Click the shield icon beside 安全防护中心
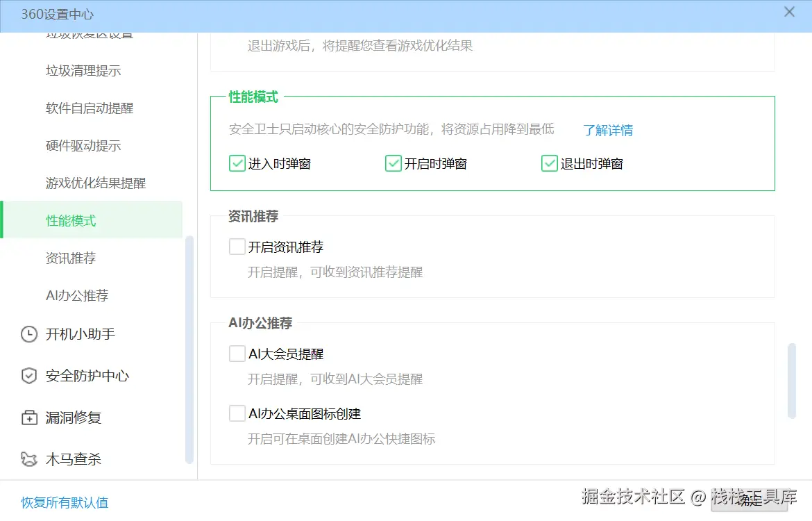 pyautogui.click(x=29, y=376)
